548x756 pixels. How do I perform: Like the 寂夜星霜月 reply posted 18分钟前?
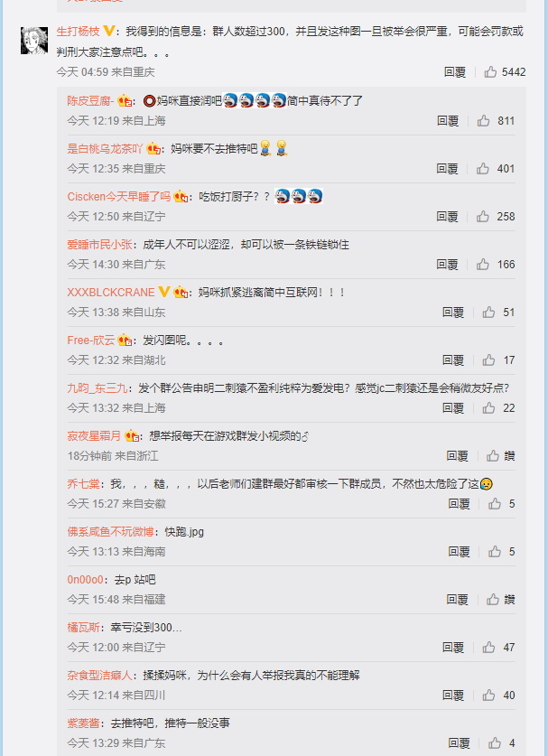pyautogui.click(x=493, y=455)
